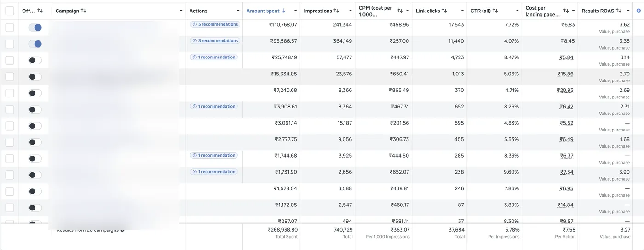Check the box for the ₹110,768.07 campaign row

pyautogui.click(x=10, y=28)
